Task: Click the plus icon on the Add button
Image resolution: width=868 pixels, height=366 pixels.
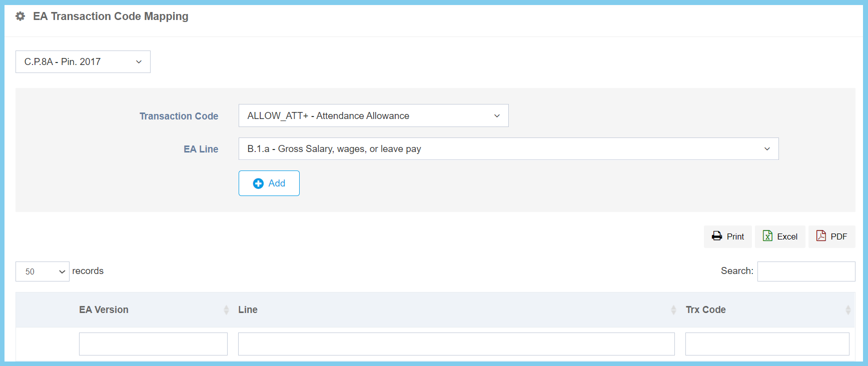Action: [x=258, y=183]
